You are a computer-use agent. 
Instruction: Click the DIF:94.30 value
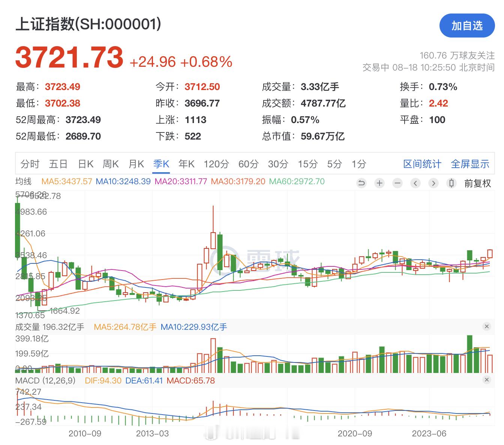pyautogui.click(x=103, y=380)
